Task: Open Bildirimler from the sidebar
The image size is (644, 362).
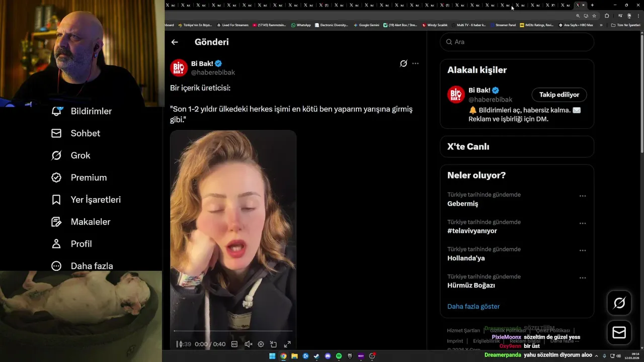Action: pyautogui.click(x=82, y=111)
